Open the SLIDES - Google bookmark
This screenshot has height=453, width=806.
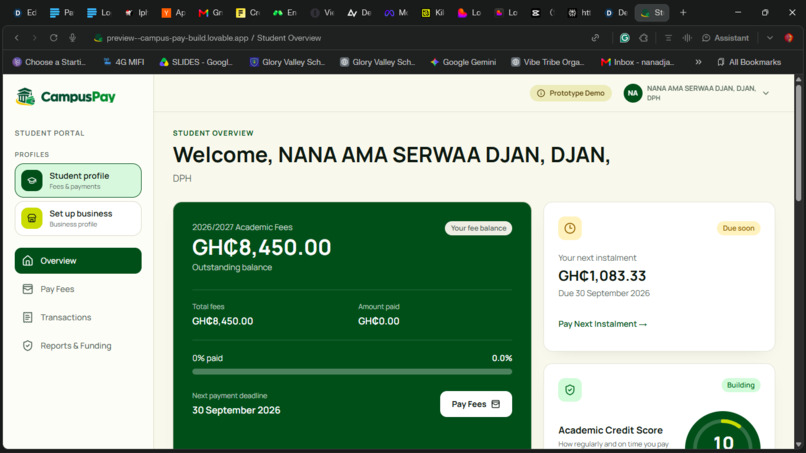[x=196, y=62]
